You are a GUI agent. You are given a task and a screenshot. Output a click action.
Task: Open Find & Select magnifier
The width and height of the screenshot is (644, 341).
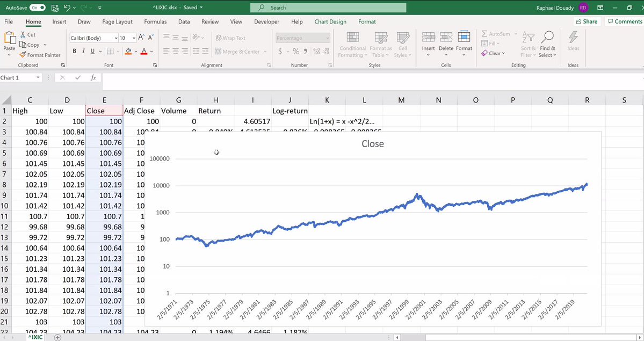(547, 45)
